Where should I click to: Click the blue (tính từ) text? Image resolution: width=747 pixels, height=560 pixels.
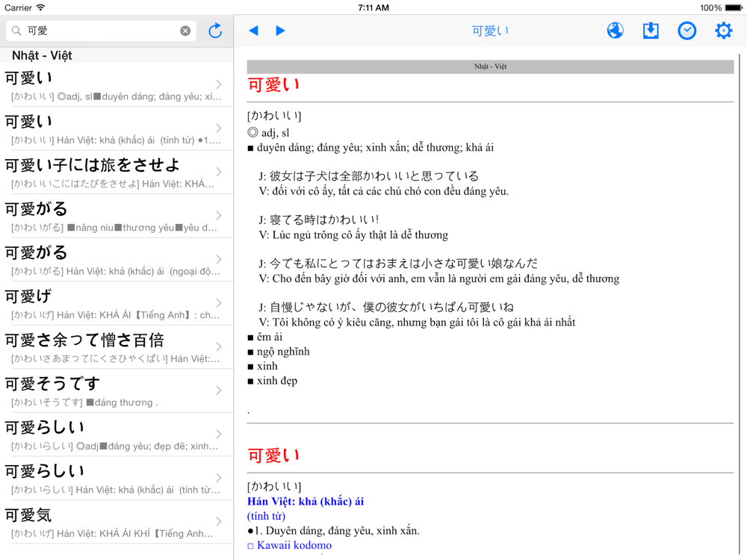coord(267,516)
